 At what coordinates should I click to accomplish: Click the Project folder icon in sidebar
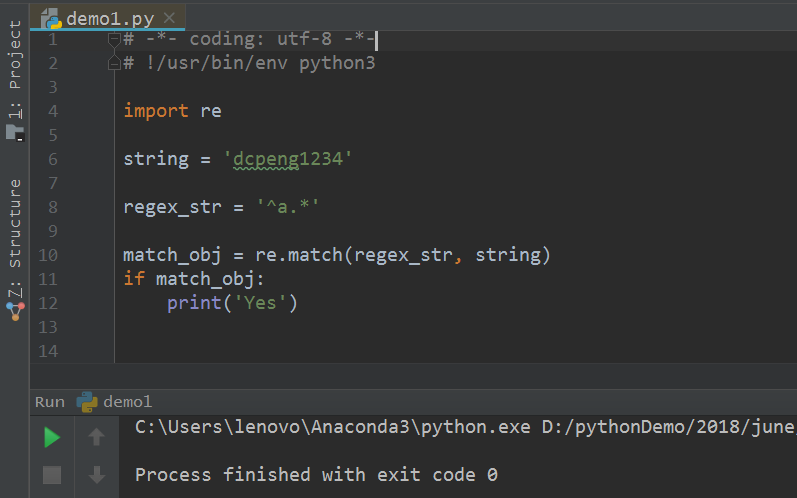pos(15,132)
